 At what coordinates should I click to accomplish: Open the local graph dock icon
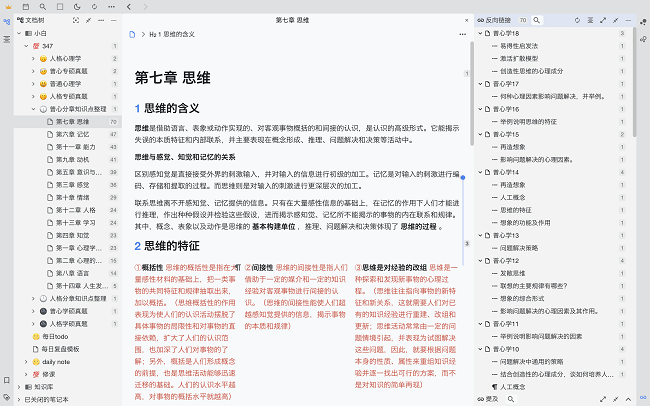point(643,39)
